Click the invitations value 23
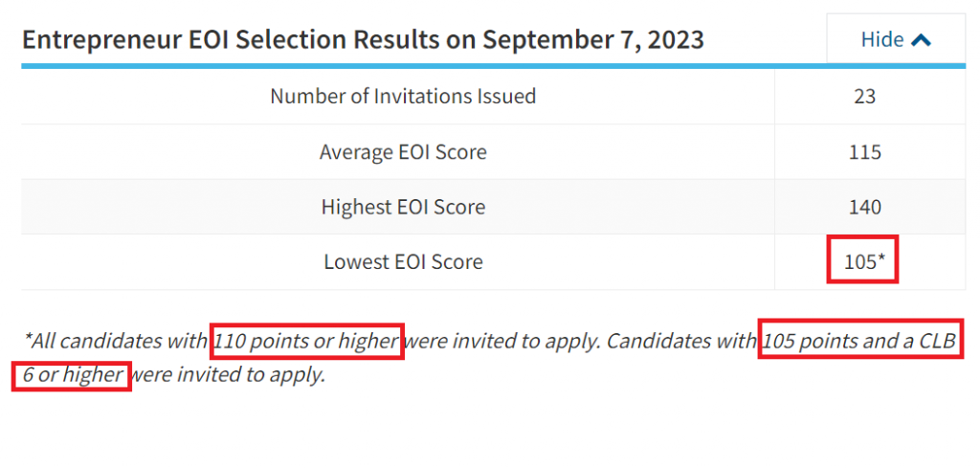Image resolution: width=980 pixels, height=469 pixels. 864,97
